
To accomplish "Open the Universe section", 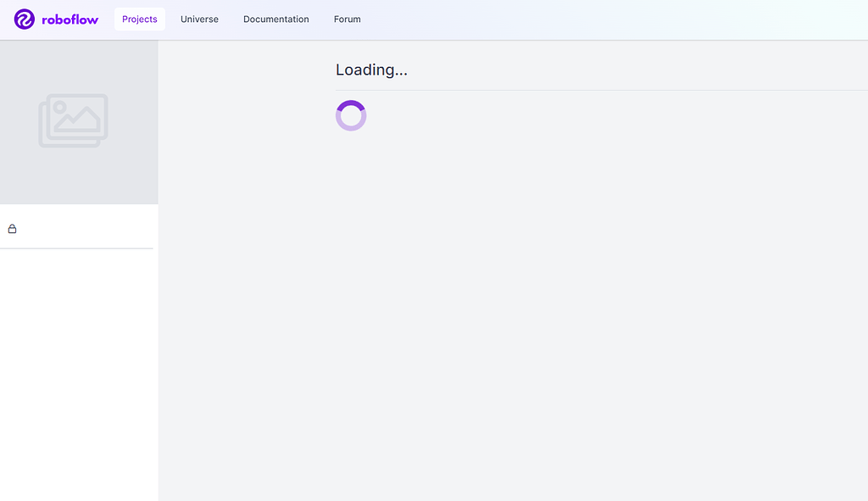I will [x=199, y=19].
